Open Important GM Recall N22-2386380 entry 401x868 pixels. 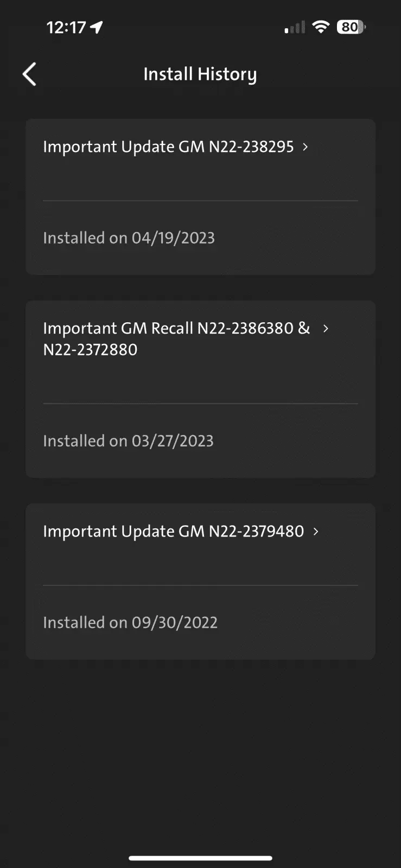(176, 339)
